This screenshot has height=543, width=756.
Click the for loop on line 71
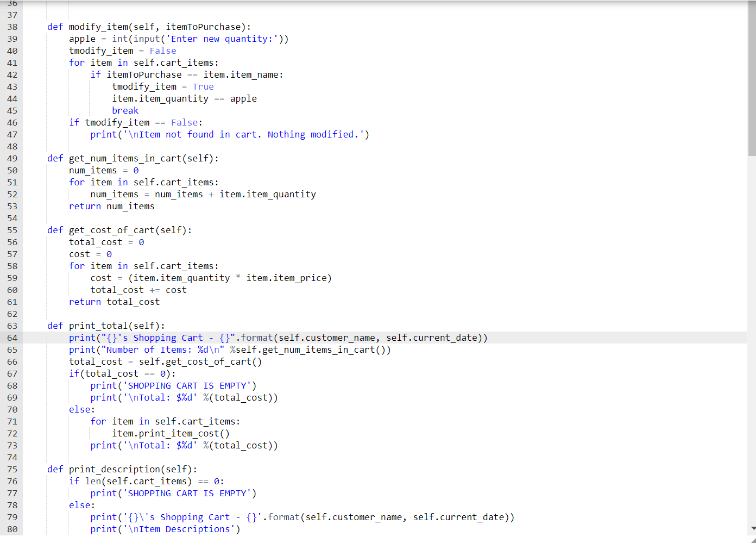[165, 421]
